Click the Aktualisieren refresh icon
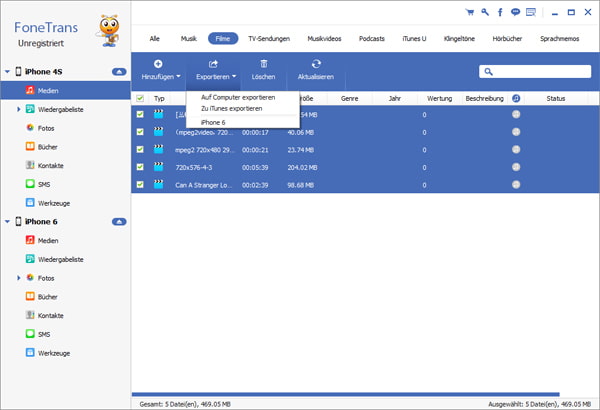Viewport: 600px width, 410px height. [316, 64]
